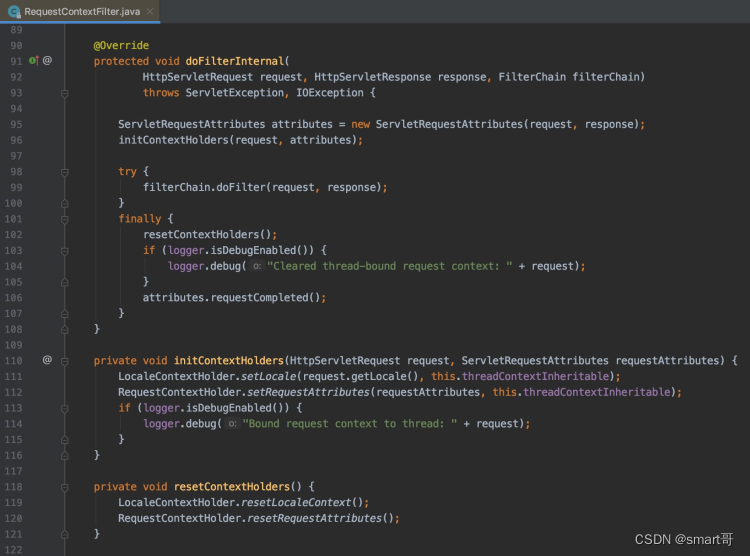Click the "Bound request context to thread: " string

coord(350,424)
